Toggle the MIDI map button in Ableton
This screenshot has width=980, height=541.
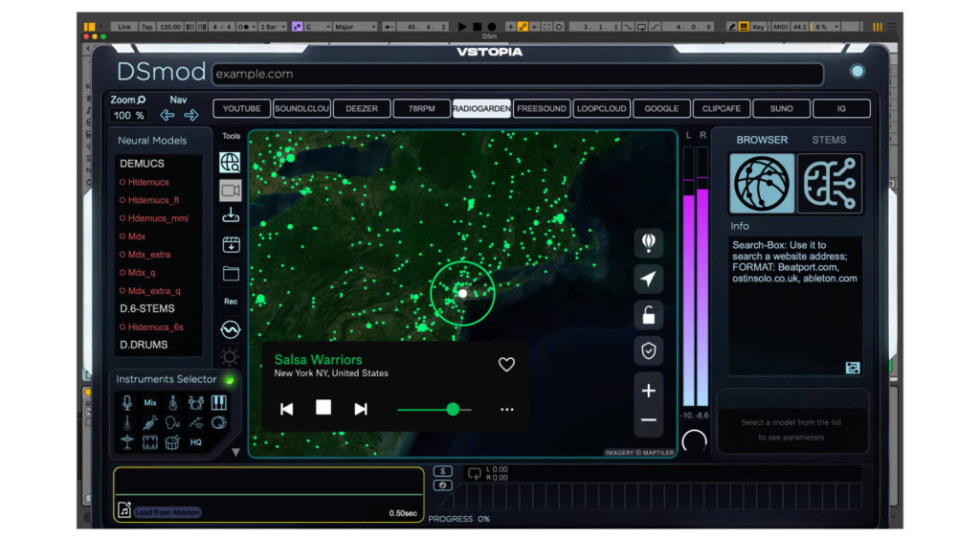click(x=781, y=27)
